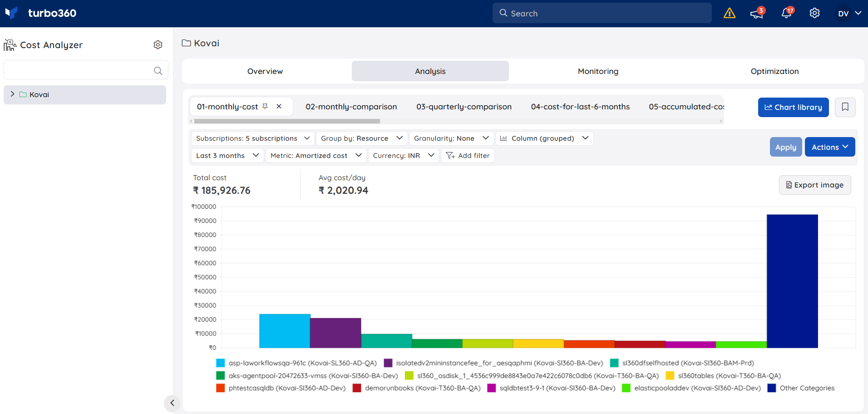Click the Kovai breadcrumb folder heading

tap(201, 43)
